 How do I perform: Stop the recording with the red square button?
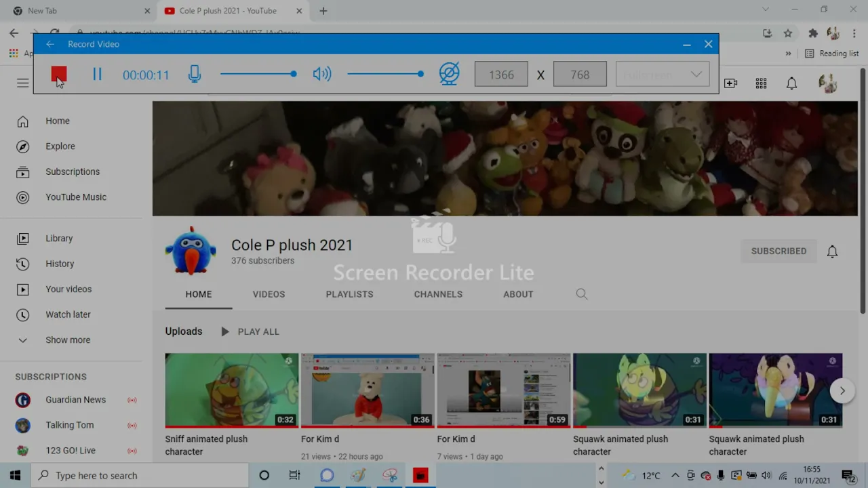59,74
